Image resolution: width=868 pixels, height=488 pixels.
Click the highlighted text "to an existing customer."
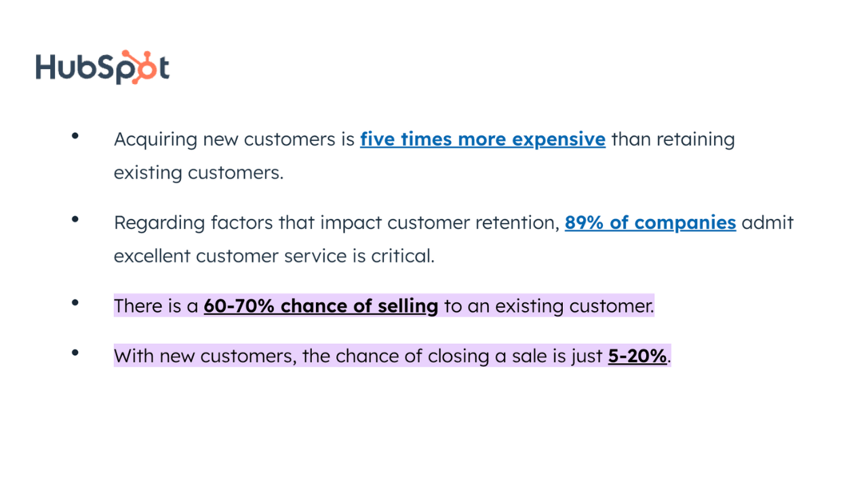tap(549, 306)
